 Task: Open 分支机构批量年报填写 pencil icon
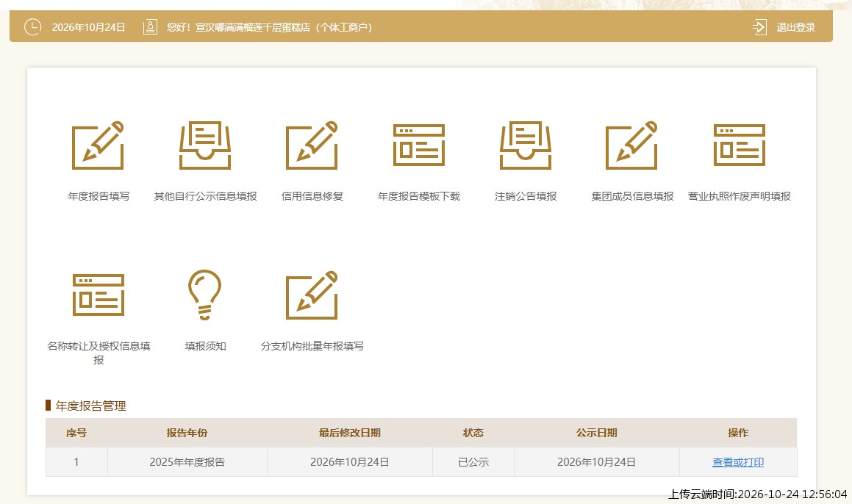click(312, 295)
